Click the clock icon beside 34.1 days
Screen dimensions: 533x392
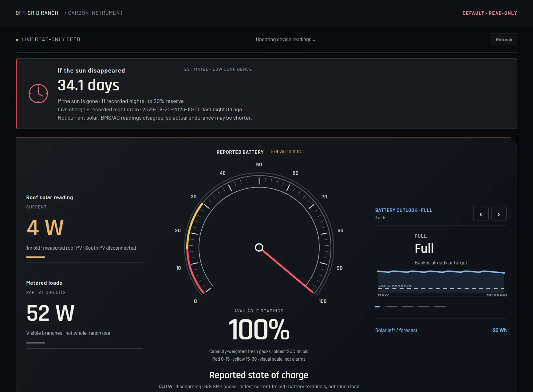pyautogui.click(x=38, y=93)
